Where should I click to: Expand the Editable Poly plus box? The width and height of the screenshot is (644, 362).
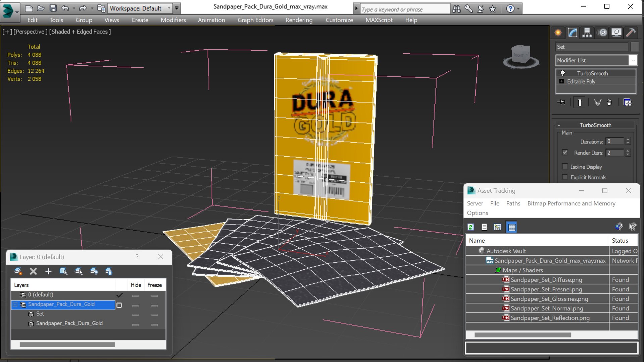(x=561, y=81)
